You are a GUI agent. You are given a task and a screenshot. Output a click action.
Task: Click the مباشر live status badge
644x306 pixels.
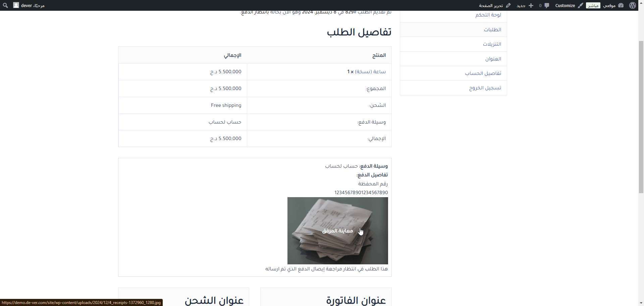(x=593, y=5)
